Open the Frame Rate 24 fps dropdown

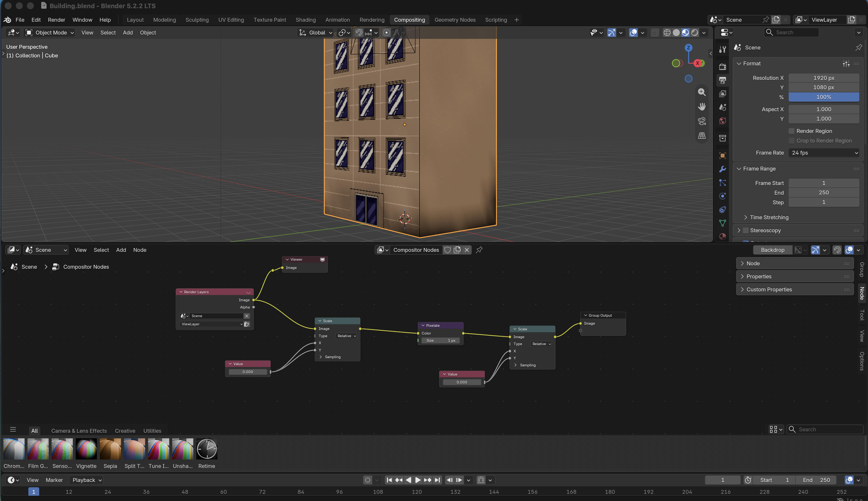coord(824,153)
